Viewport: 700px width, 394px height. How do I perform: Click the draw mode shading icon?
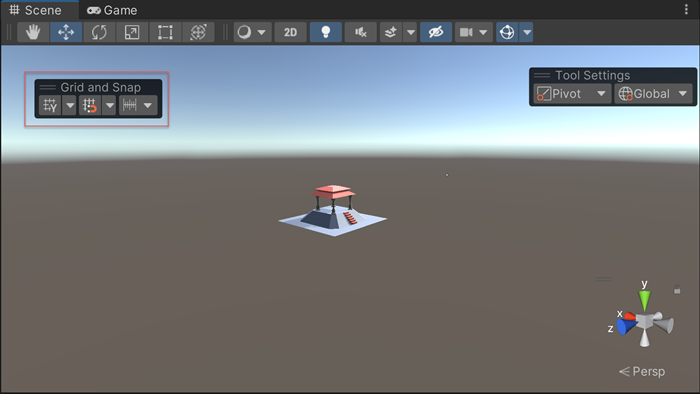coord(244,32)
